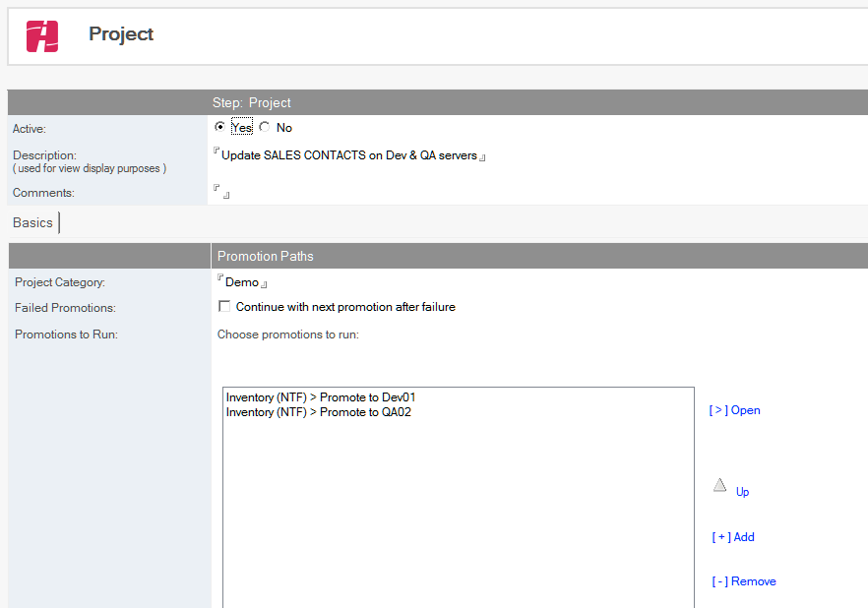Select Inventory (NTF) > Promote to Dev01 entry

pos(321,397)
